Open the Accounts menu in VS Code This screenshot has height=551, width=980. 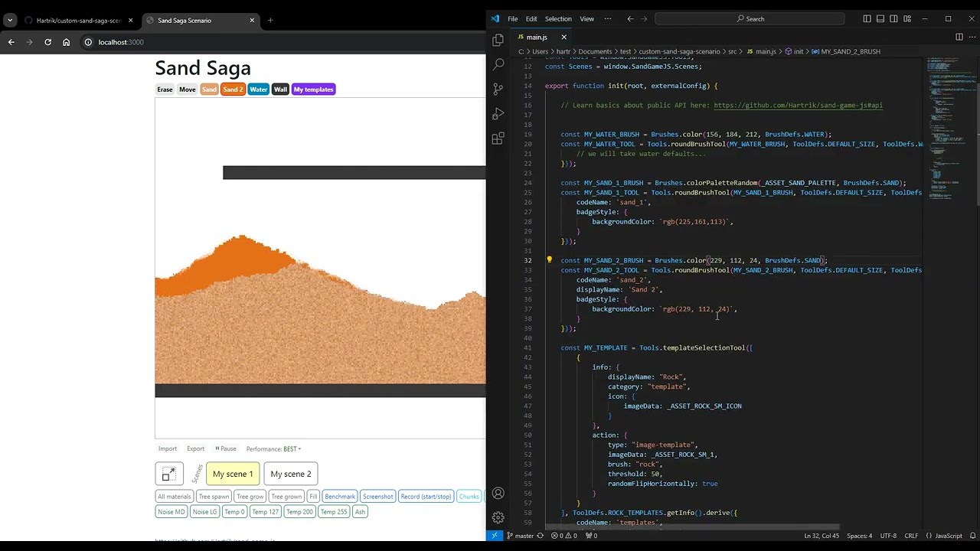click(x=498, y=494)
